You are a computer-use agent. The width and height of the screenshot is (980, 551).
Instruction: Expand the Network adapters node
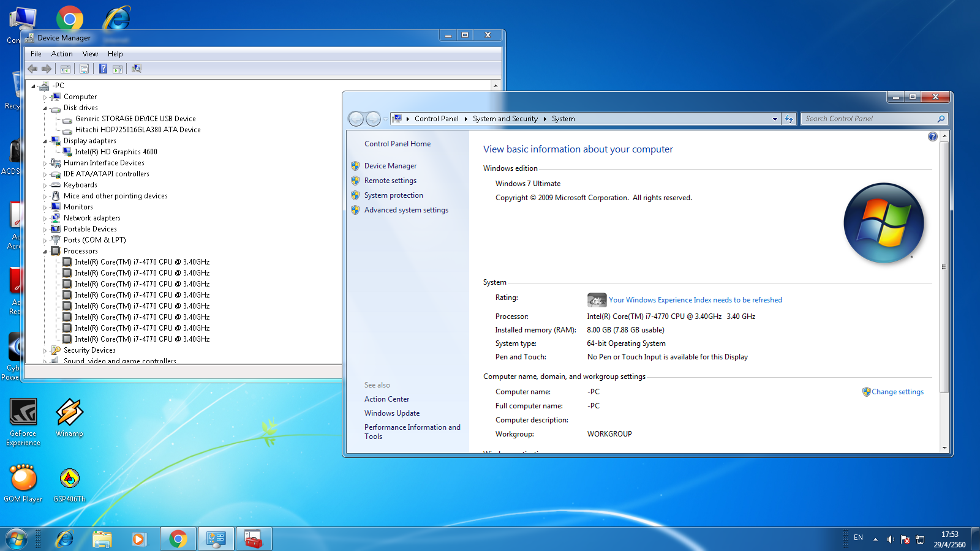coord(45,219)
